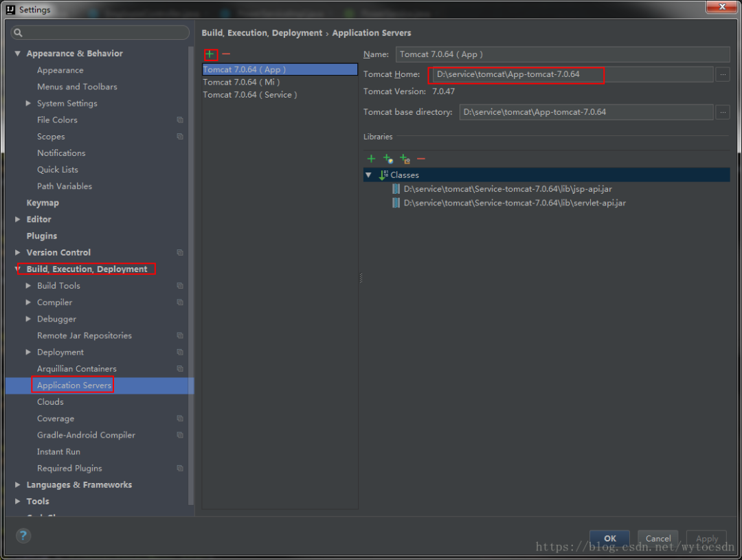Collapse the Classes node in Libraries
Viewport: 742px width, 560px height.
tap(369, 175)
